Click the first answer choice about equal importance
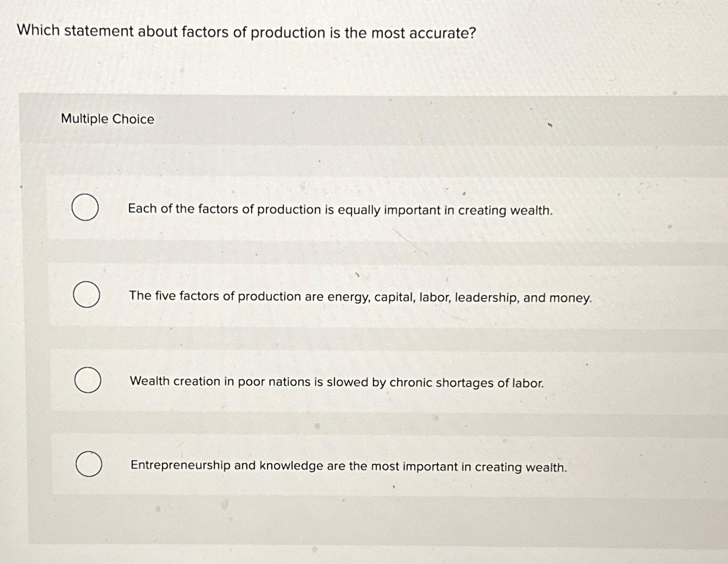 point(340,210)
